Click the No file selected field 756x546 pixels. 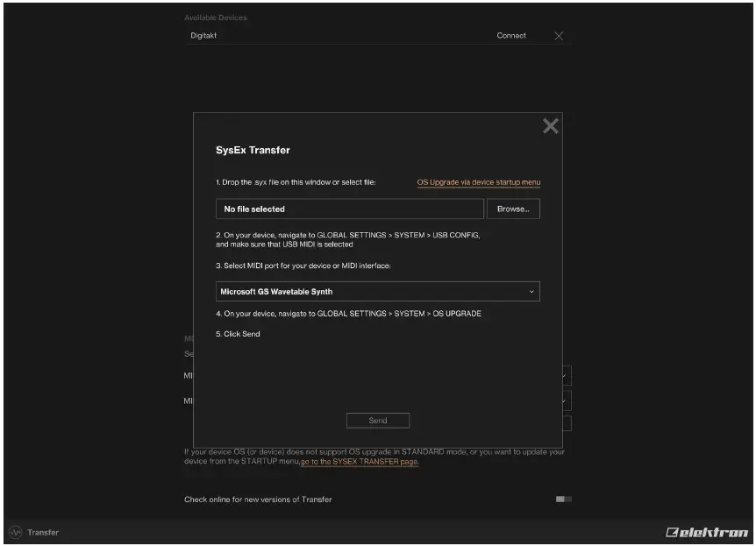pos(349,209)
